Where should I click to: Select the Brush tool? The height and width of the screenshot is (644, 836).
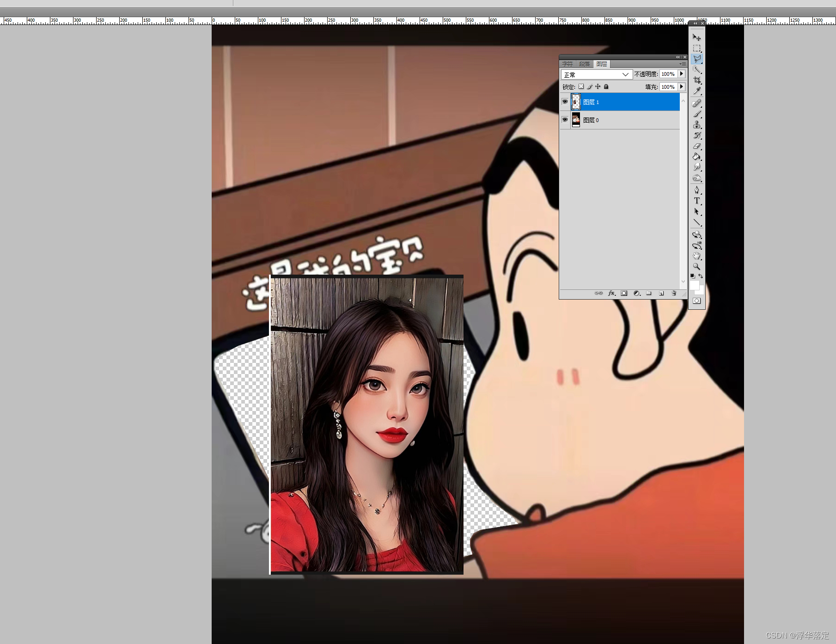pyautogui.click(x=697, y=114)
